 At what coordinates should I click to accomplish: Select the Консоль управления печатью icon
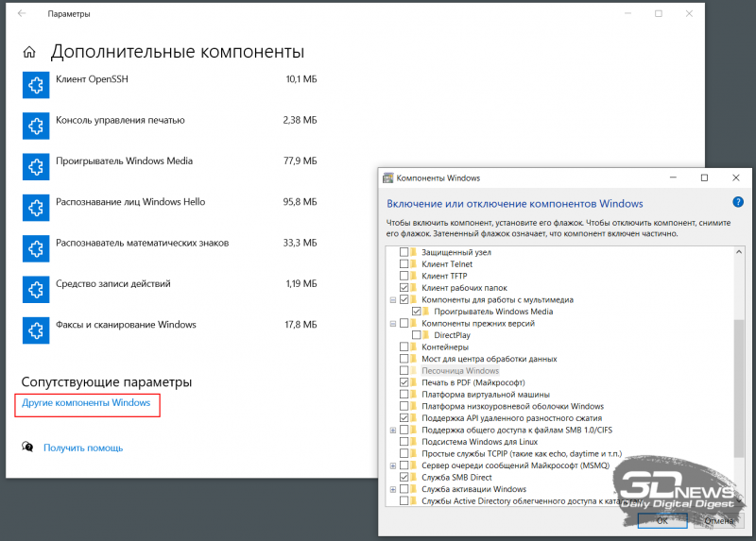[x=35, y=125]
